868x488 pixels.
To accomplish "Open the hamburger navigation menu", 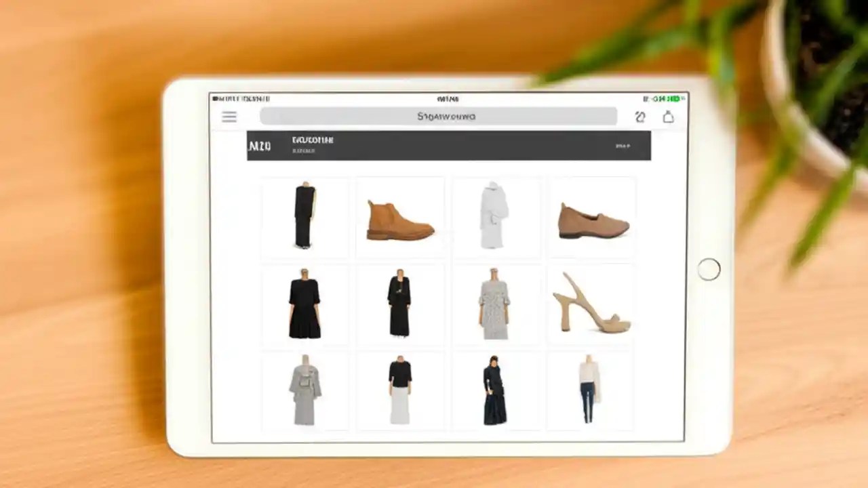I will tap(229, 117).
